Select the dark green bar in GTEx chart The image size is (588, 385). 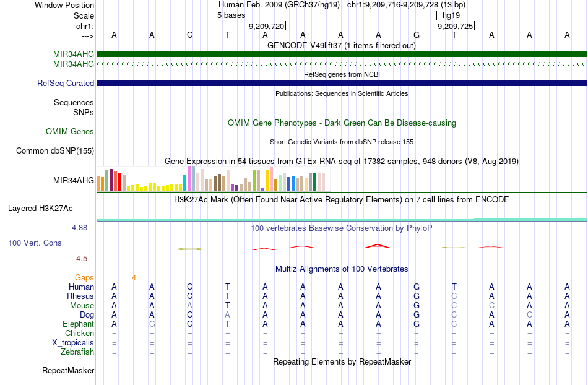tap(314, 182)
